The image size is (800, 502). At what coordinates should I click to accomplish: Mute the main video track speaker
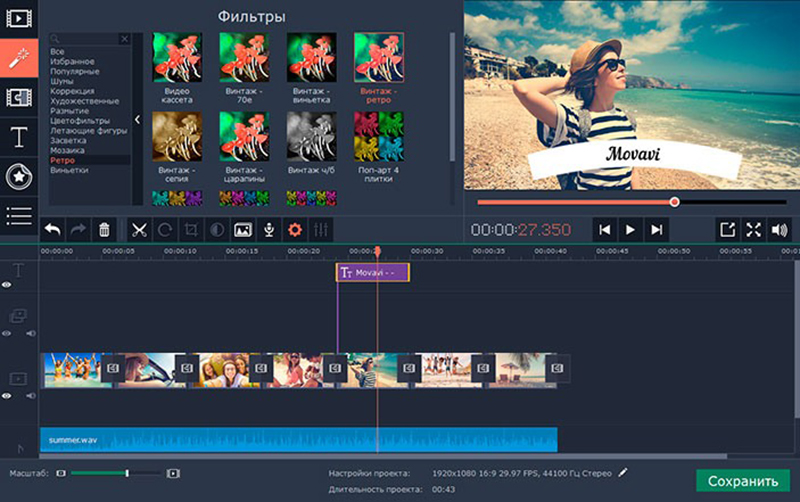coord(31,395)
